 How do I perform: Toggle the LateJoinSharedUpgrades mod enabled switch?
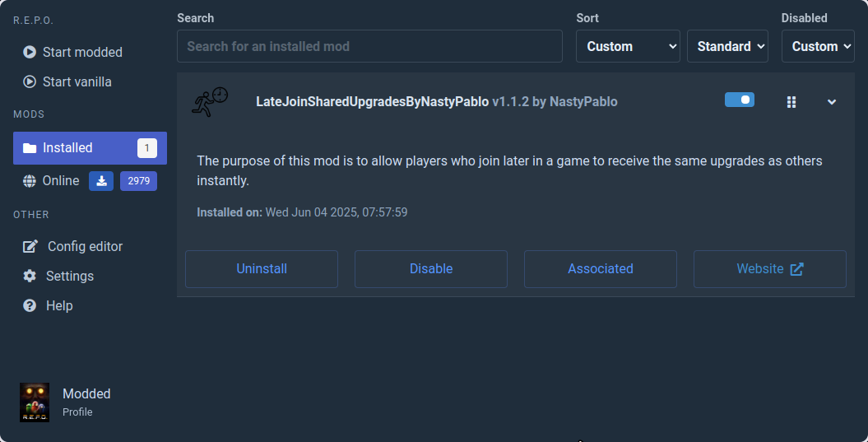click(740, 100)
